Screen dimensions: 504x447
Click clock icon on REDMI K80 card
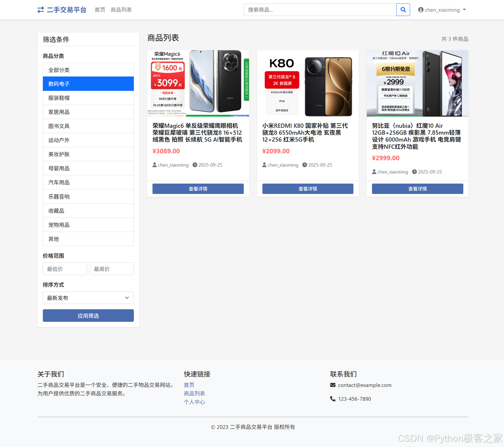point(304,165)
